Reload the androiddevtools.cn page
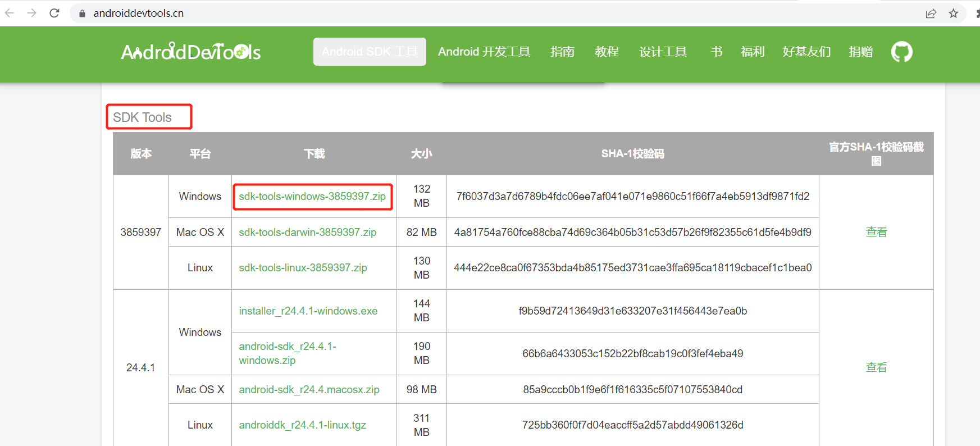Image resolution: width=980 pixels, height=446 pixels. 54,13
